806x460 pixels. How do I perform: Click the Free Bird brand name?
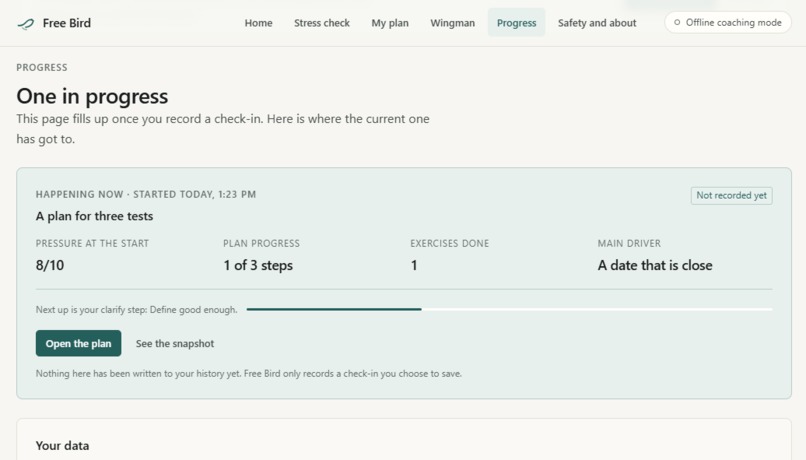(x=67, y=23)
